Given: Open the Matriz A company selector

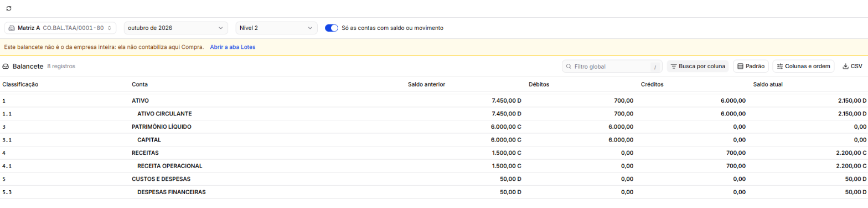Looking at the screenshot, I should pos(60,28).
